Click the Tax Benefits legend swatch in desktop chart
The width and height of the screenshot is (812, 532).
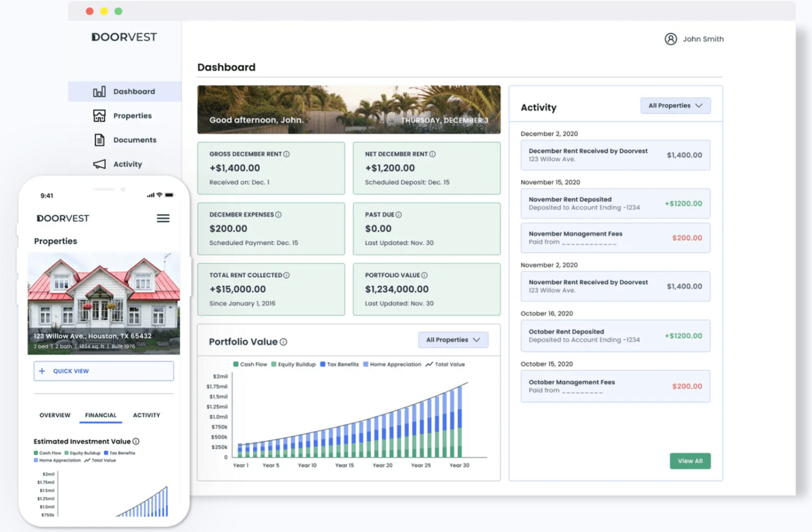[323, 364]
